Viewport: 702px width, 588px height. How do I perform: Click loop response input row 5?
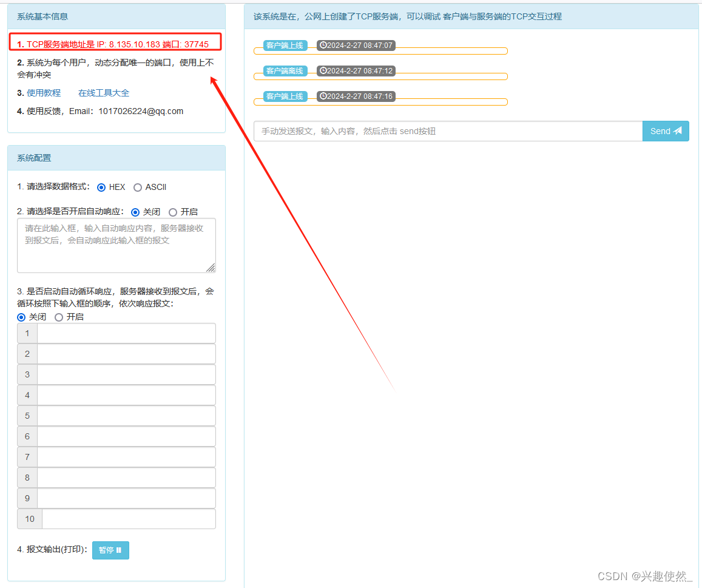point(126,416)
